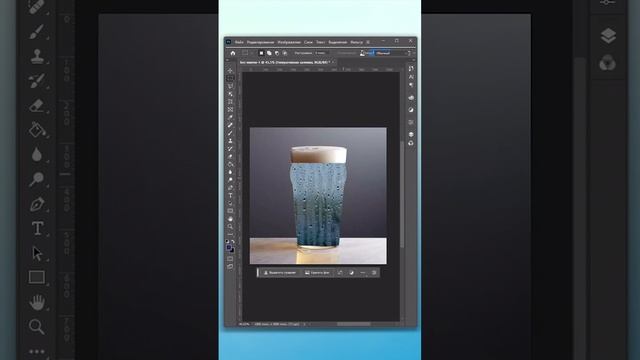Open the Файл menu

pyautogui.click(x=239, y=42)
